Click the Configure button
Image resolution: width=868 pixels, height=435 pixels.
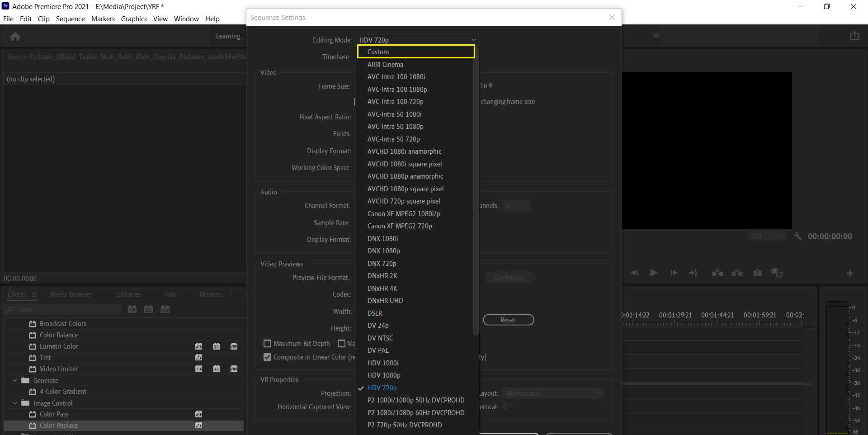point(510,277)
